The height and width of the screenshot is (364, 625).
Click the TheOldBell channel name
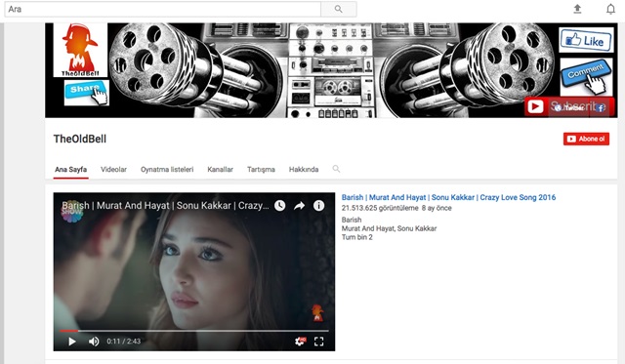pyautogui.click(x=80, y=139)
